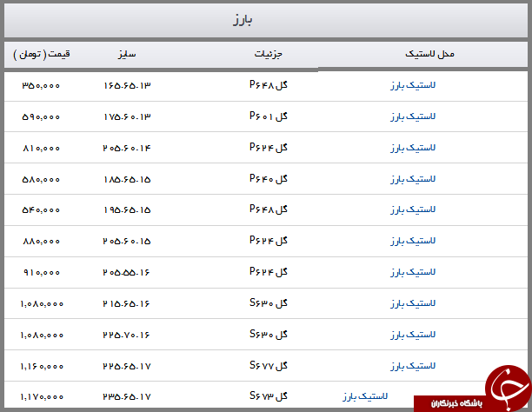Click the گل P601 detail cell
Image resolution: width=532 pixels, height=412 pixels.
[x=269, y=116]
